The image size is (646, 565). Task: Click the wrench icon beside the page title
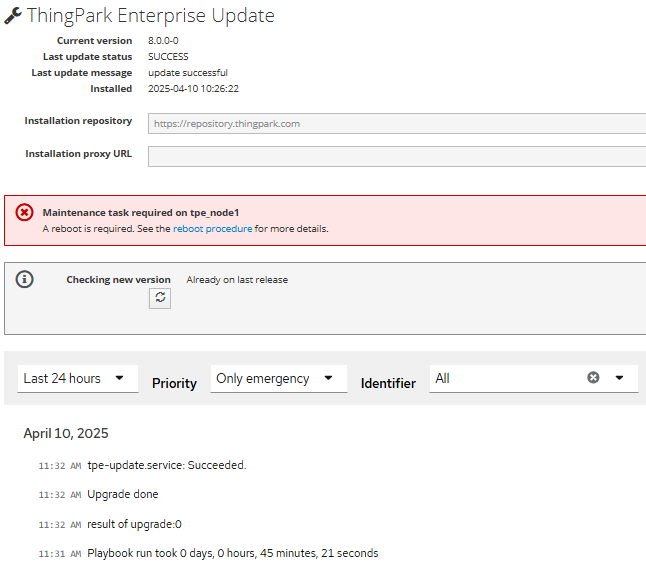click(13, 15)
